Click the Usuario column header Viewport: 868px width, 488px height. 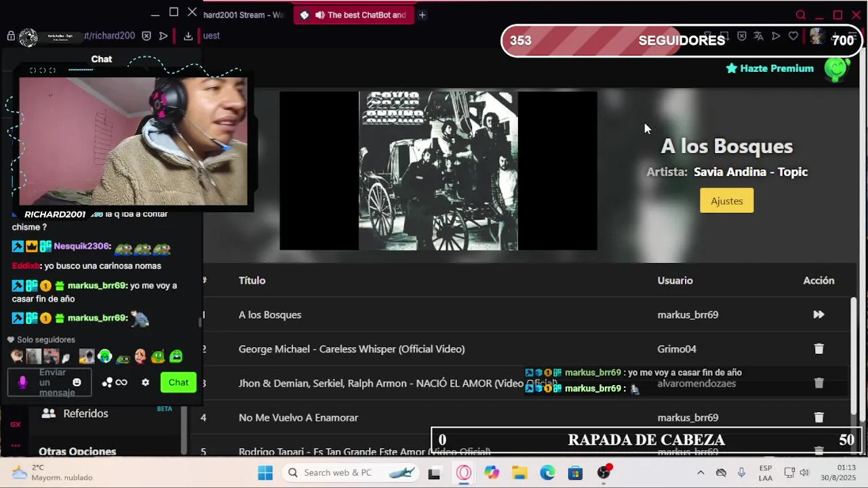pyautogui.click(x=675, y=281)
